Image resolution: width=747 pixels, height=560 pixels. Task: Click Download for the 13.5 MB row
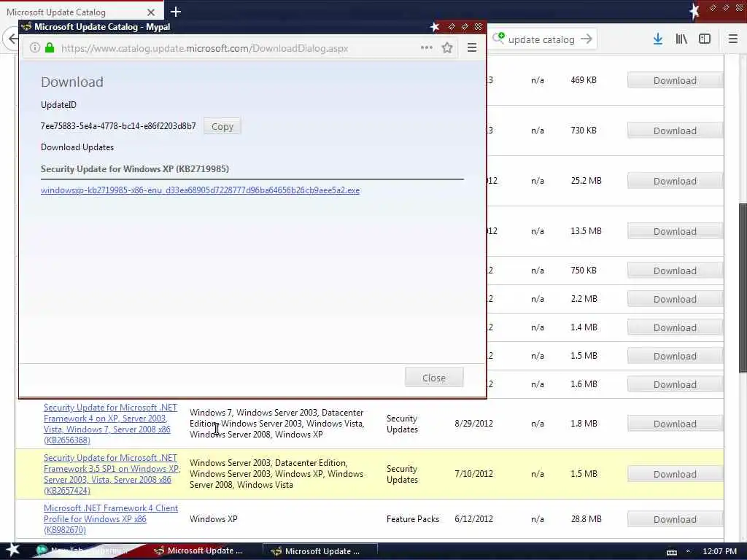coord(675,231)
